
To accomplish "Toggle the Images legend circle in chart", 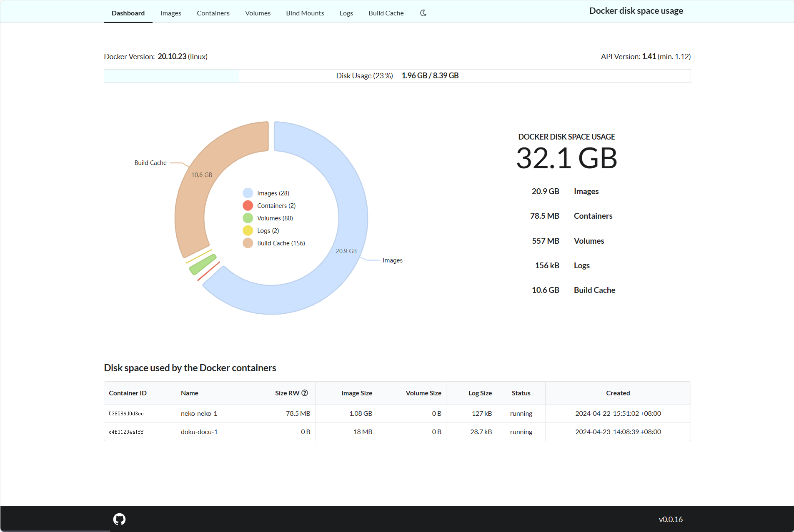I will 248,193.
